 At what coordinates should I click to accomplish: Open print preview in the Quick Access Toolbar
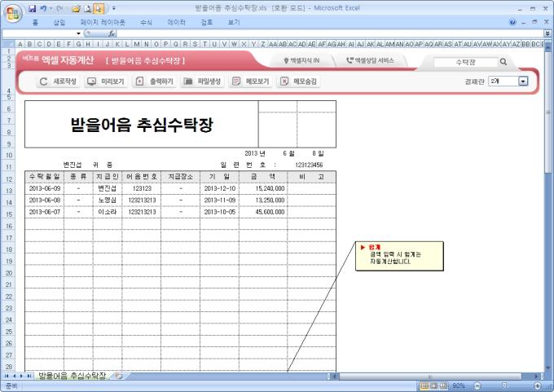(x=88, y=8)
